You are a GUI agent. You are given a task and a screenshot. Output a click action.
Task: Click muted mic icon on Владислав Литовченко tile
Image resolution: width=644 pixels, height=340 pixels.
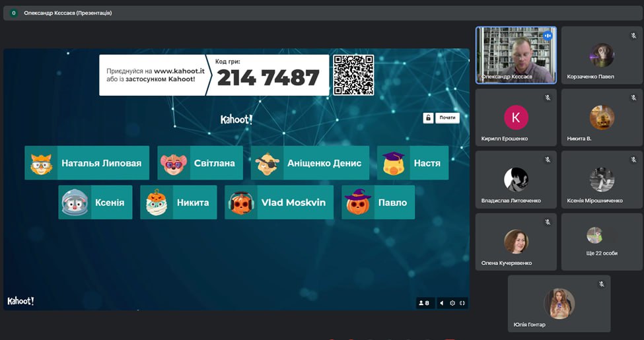pyautogui.click(x=548, y=160)
